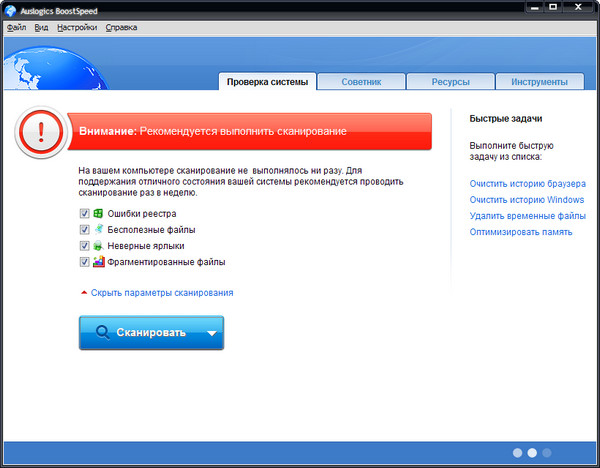
Task: Collapse scan options via Скрыть параметры сканирования
Action: coord(162,293)
